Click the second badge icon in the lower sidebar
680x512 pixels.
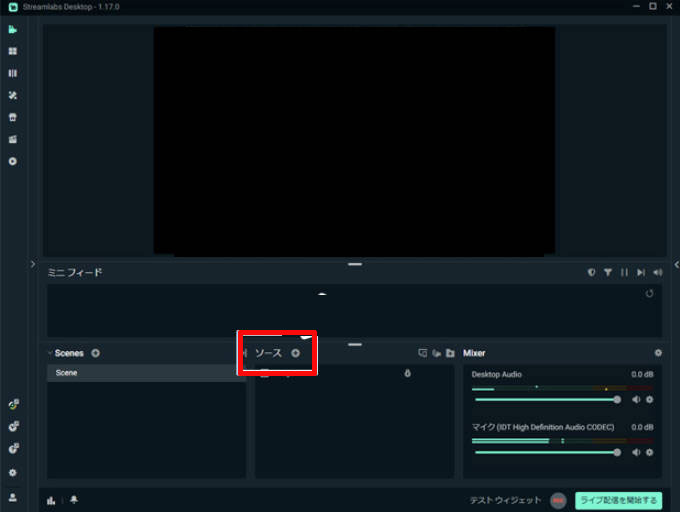pyautogui.click(x=13, y=426)
